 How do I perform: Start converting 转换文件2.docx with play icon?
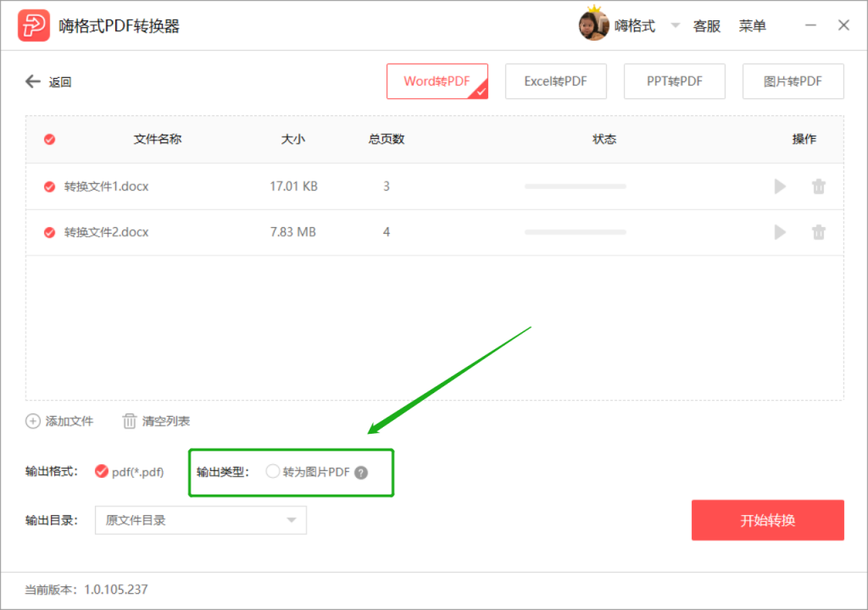tap(780, 232)
